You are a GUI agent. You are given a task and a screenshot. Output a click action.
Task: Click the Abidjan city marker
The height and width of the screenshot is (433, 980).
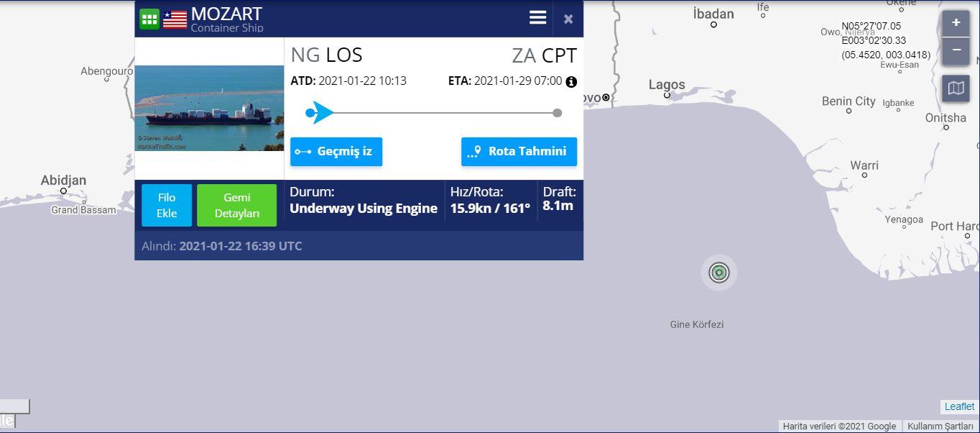[x=63, y=191]
